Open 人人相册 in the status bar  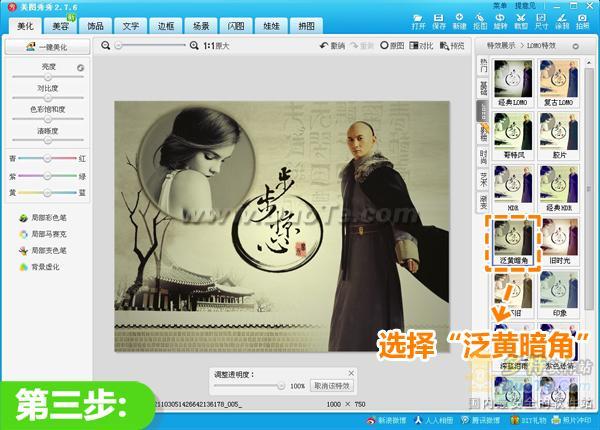434,420
